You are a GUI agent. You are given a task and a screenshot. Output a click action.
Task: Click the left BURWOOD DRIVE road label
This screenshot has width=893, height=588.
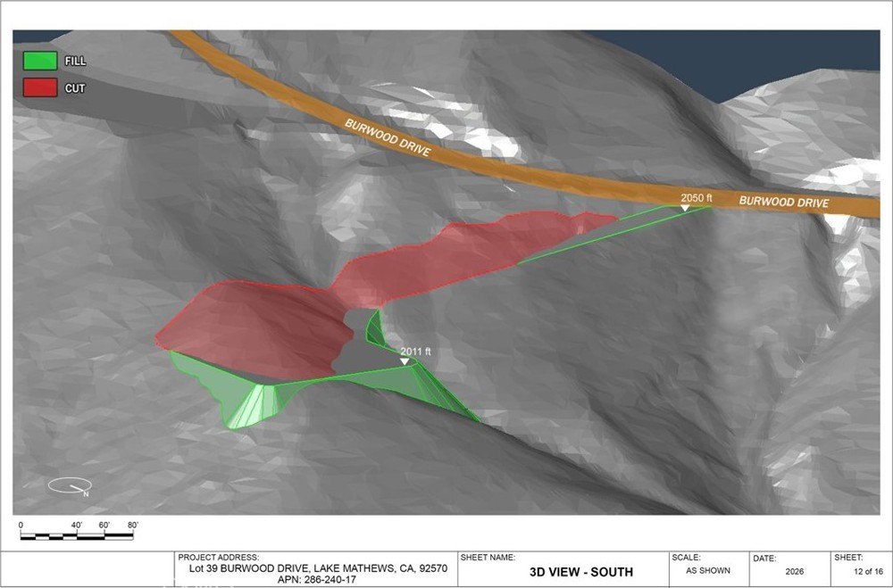(x=388, y=138)
